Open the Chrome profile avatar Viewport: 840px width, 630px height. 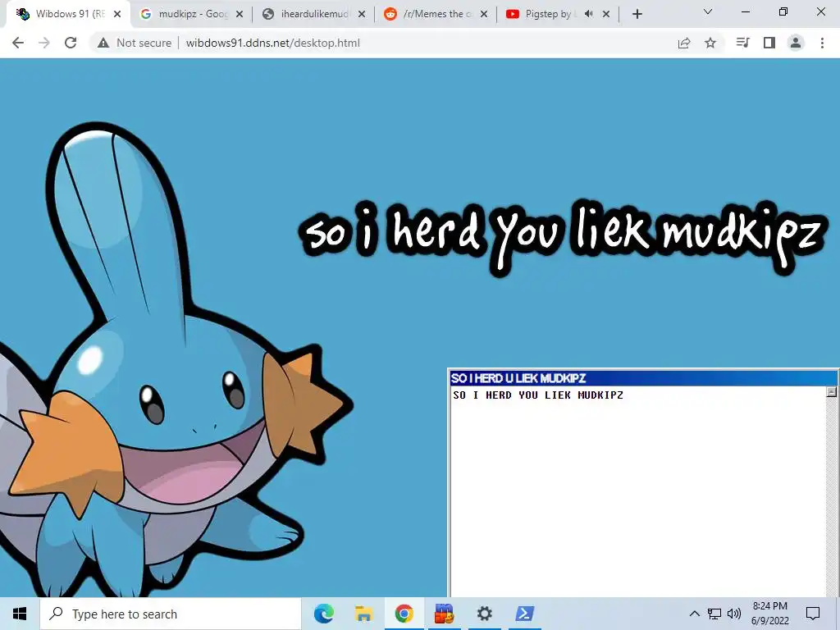point(796,43)
